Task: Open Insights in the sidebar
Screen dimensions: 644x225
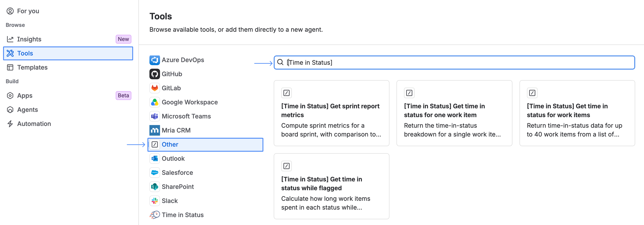Action: point(68,39)
